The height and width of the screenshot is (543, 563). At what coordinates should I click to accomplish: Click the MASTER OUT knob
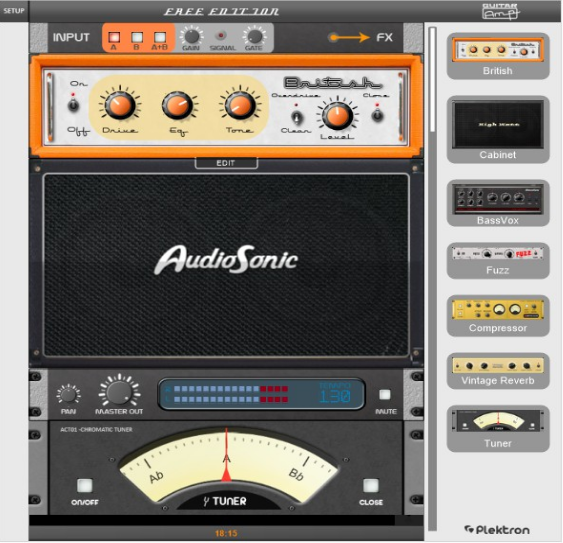(x=119, y=393)
